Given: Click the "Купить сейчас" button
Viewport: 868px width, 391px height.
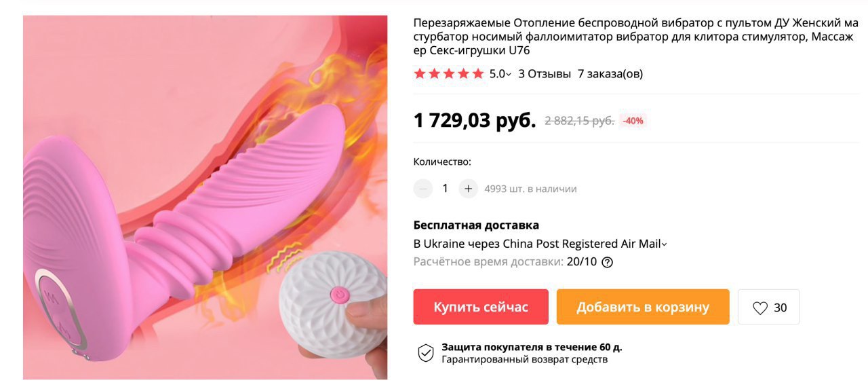Looking at the screenshot, I should [481, 307].
